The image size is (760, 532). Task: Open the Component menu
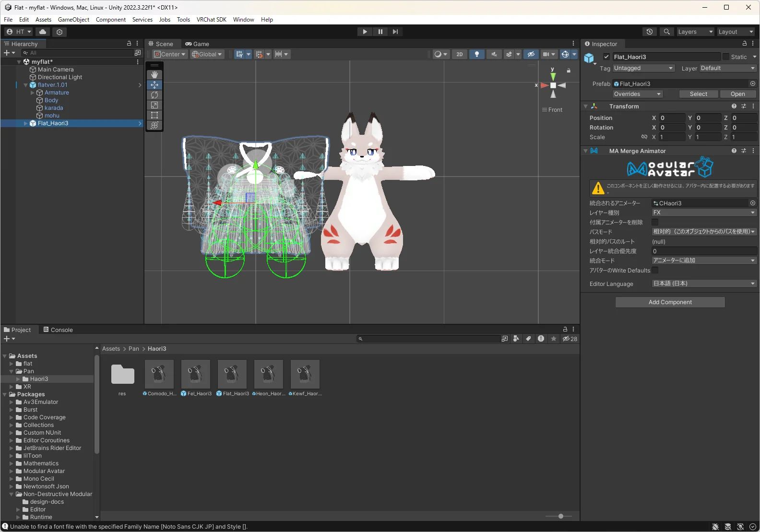[111, 20]
